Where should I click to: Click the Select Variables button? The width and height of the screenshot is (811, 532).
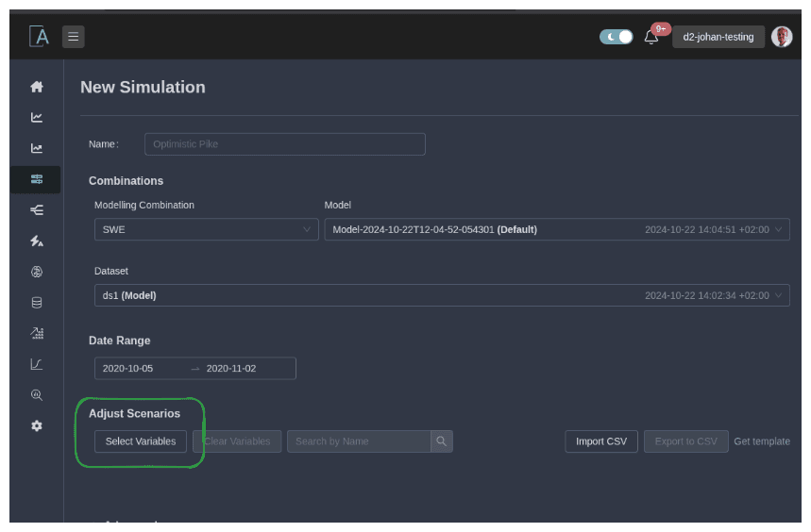tap(141, 441)
